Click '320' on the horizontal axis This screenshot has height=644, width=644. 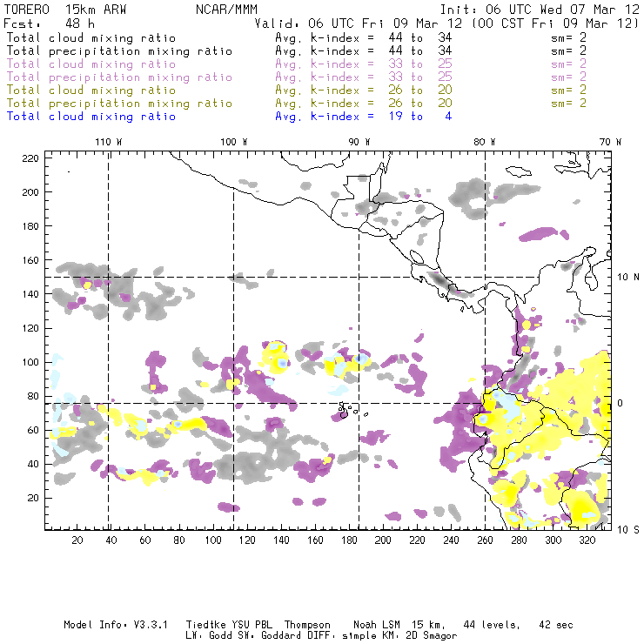[587, 540]
